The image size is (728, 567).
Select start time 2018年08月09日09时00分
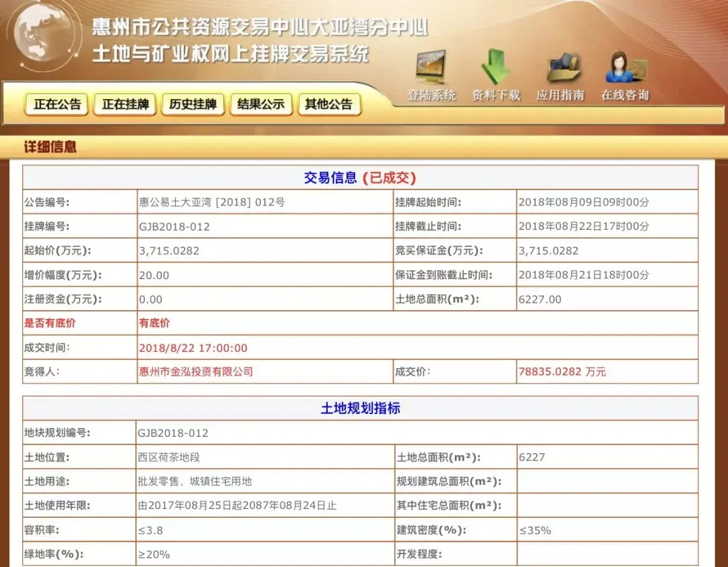tap(584, 202)
